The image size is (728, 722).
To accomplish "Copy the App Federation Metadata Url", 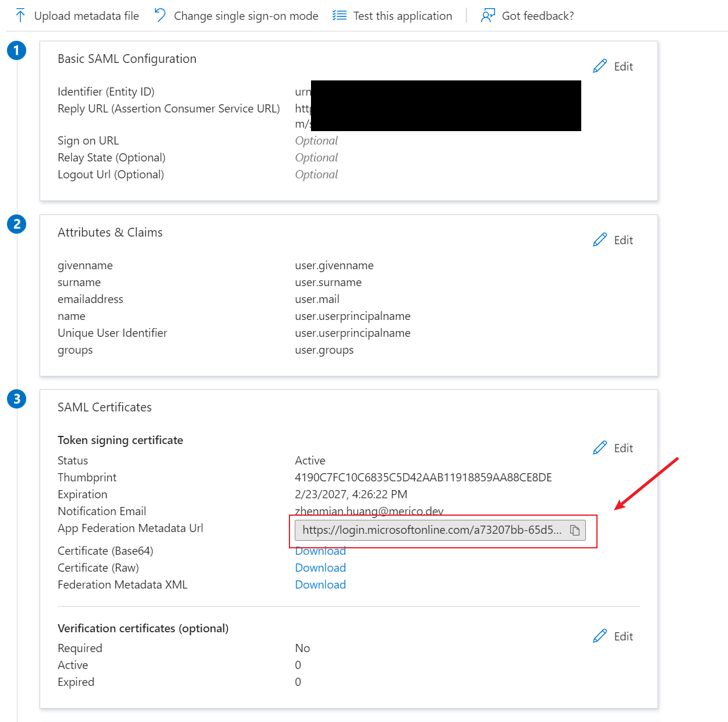I will pyautogui.click(x=575, y=530).
